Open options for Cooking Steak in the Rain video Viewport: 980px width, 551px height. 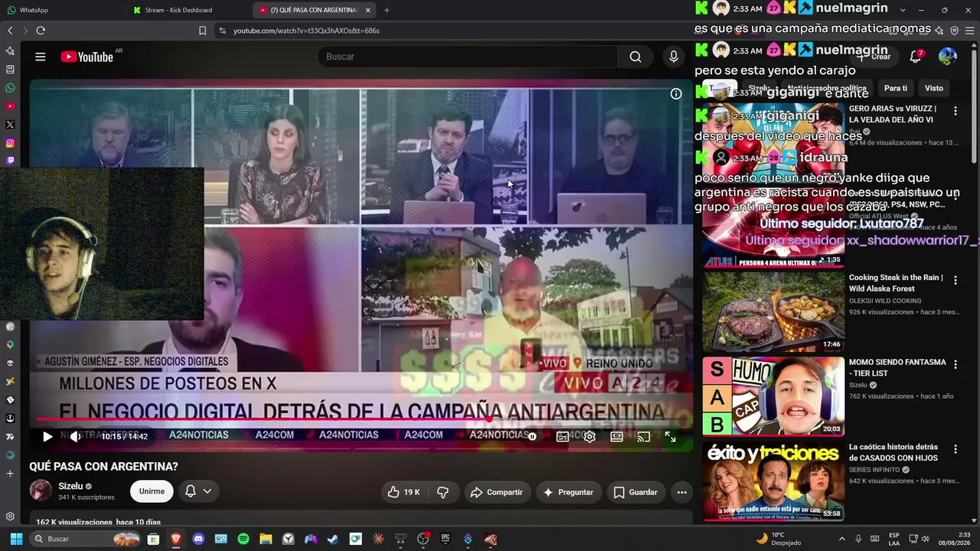point(955,280)
